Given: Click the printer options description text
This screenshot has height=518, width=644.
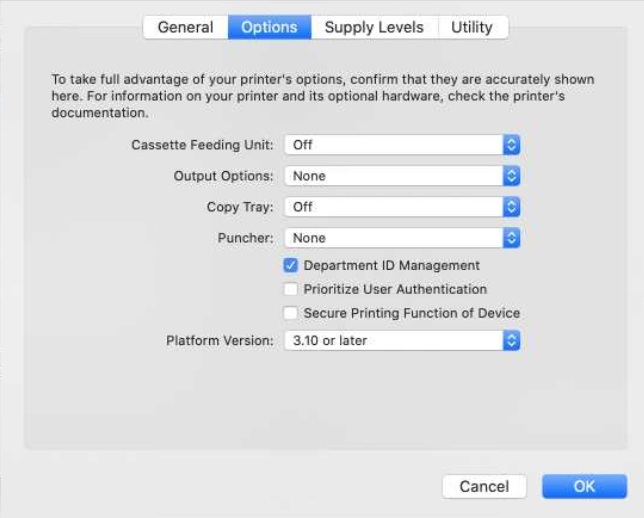Looking at the screenshot, I should pyautogui.click(x=322, y=96).
